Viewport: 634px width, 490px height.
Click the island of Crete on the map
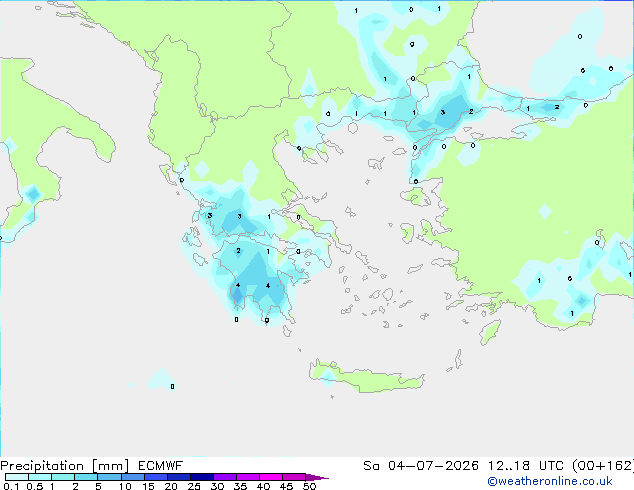pos(366,378)
